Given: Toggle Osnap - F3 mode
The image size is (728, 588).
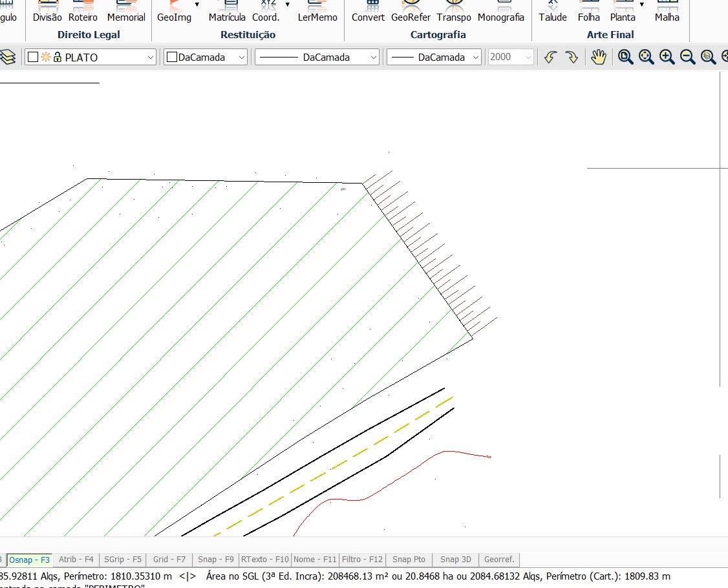Looking at the screenshot, I should click(29, 560).
